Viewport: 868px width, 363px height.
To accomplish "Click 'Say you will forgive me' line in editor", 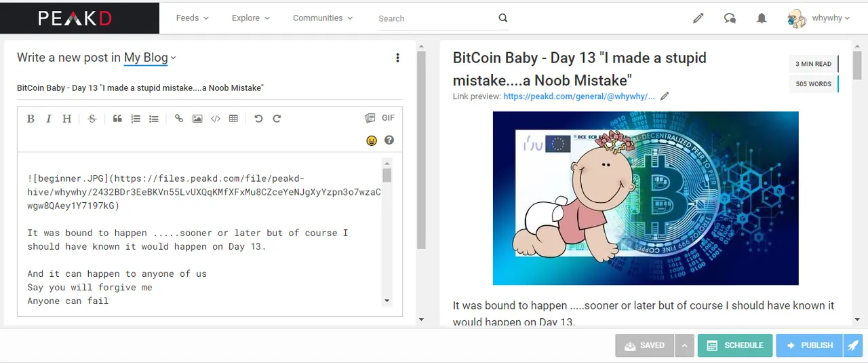I will 90,287.
